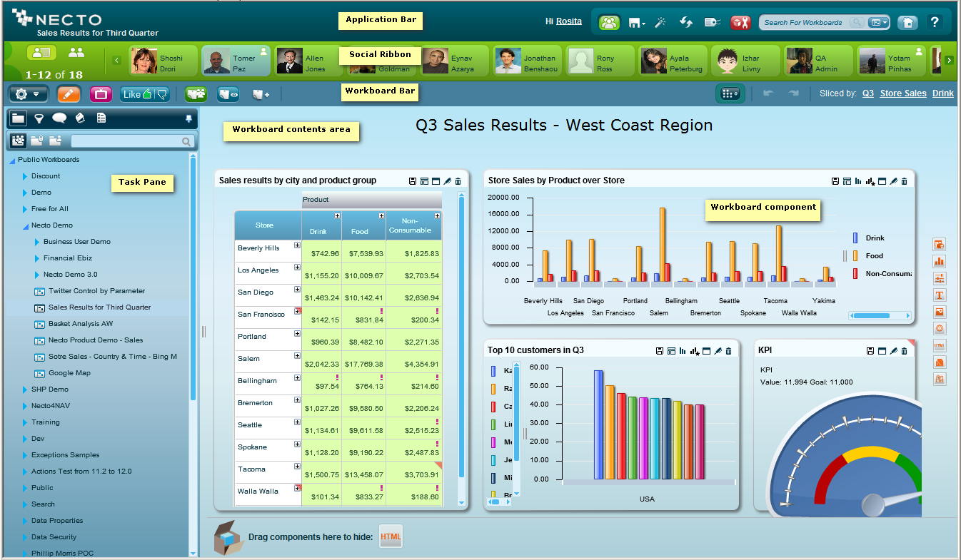Click the hidden HTML component in the hide tray

point(391,536)
